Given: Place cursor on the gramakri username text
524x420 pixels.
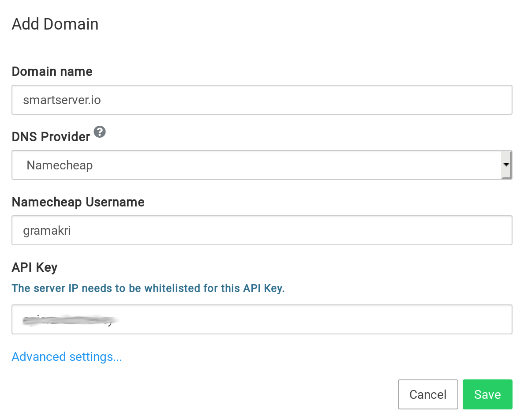Looking at the screenshot, I should click(x=47, y=231).
